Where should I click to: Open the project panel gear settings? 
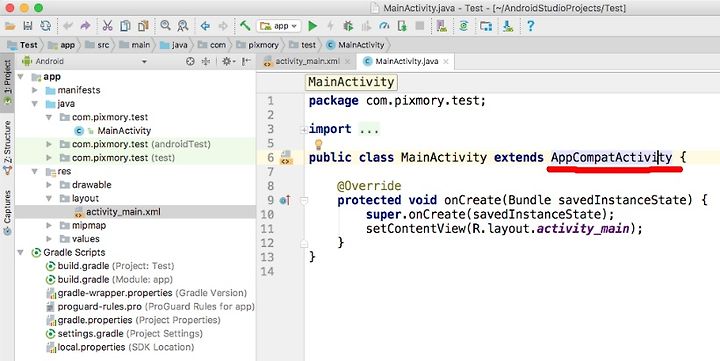228,61
